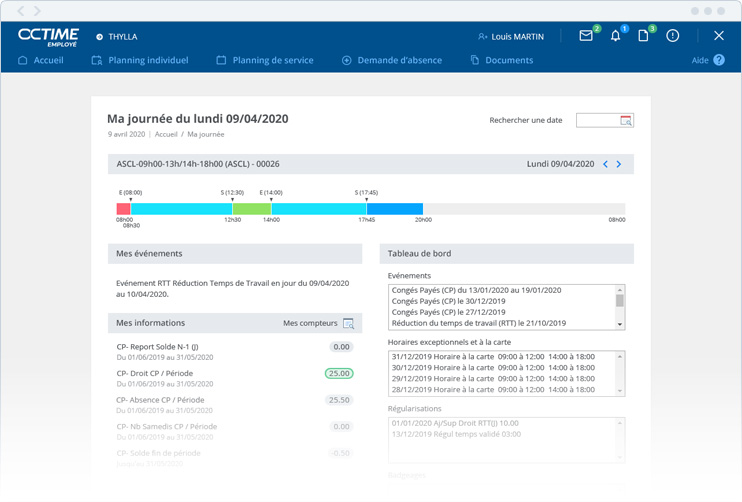Click the green segment in timeline bar

click(252, 209)
